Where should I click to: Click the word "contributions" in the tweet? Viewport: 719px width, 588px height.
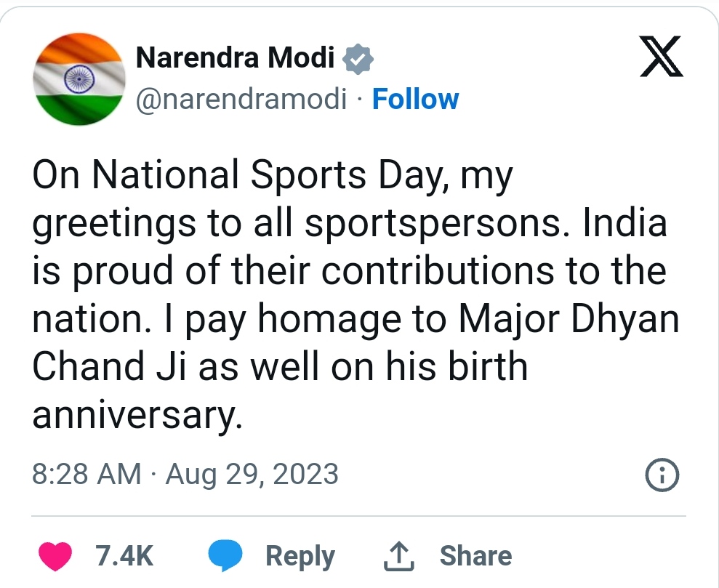436,271
